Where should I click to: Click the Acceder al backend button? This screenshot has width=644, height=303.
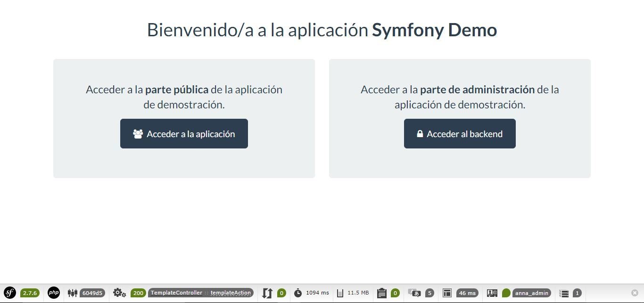pos(460,133)
